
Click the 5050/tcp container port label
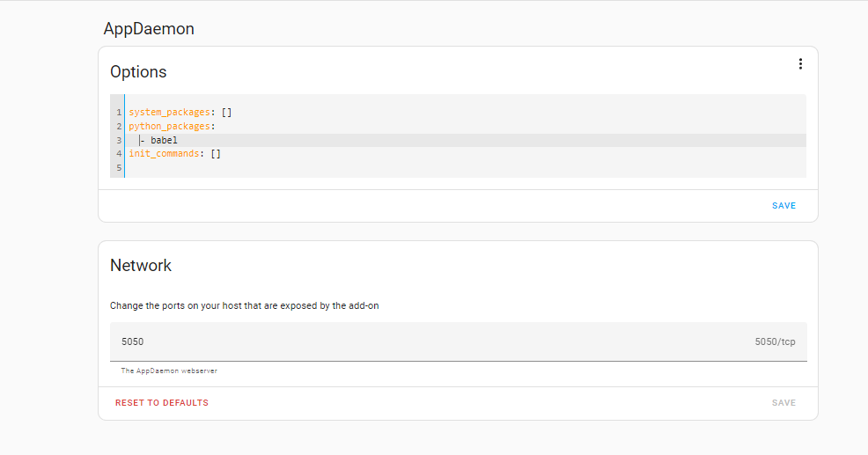tap(775, 341)
